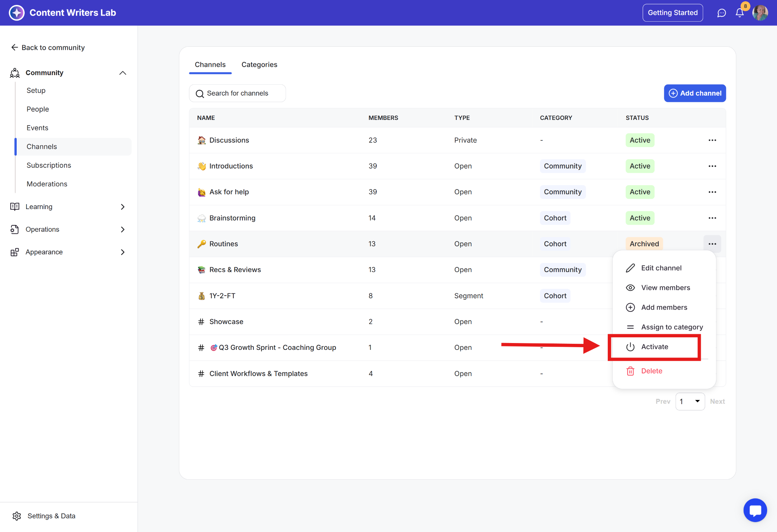This screenshot has height=532, width=777.
Task: Open the Discussions row three-dots menu
Action: (x=712, y=140)
